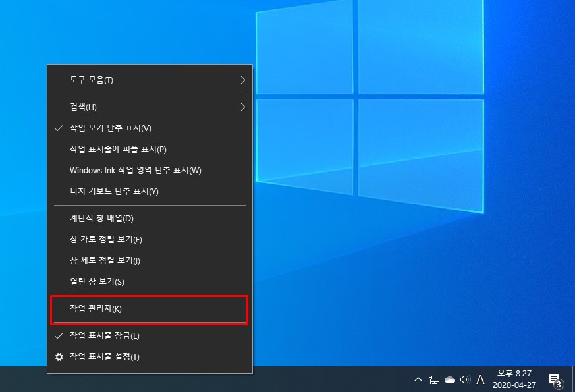This screenshot has width=575, height=392.
Task: Select 계단식 창 배열(D)
Action: coord(150,219)
